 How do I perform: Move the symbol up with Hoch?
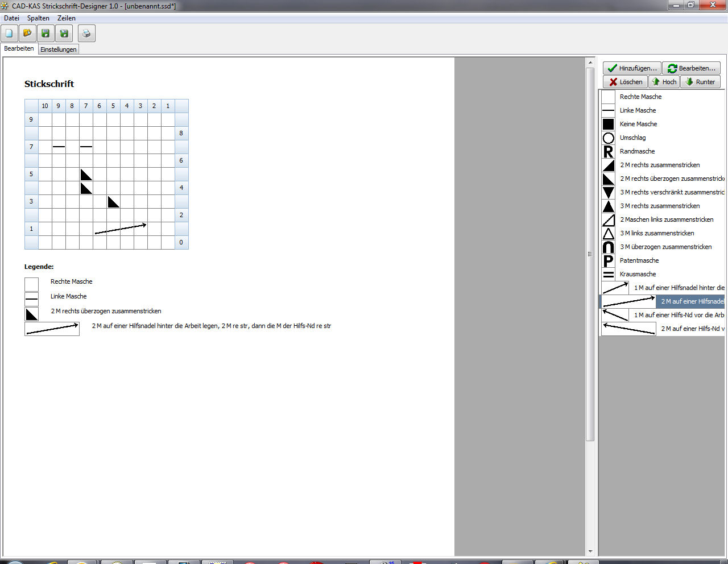pyautogui.click(x=664, y=82)
